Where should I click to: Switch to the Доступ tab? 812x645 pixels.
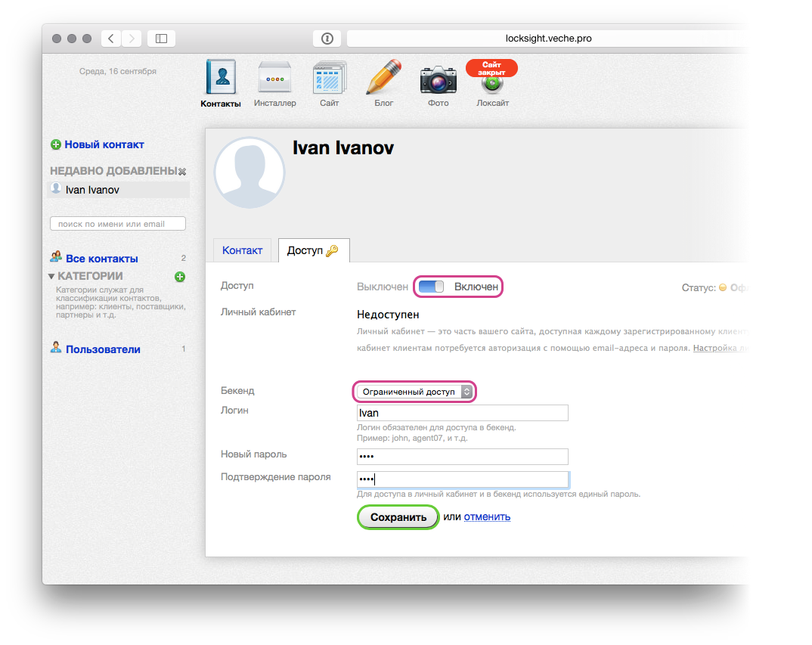click(x=313, y=250)
